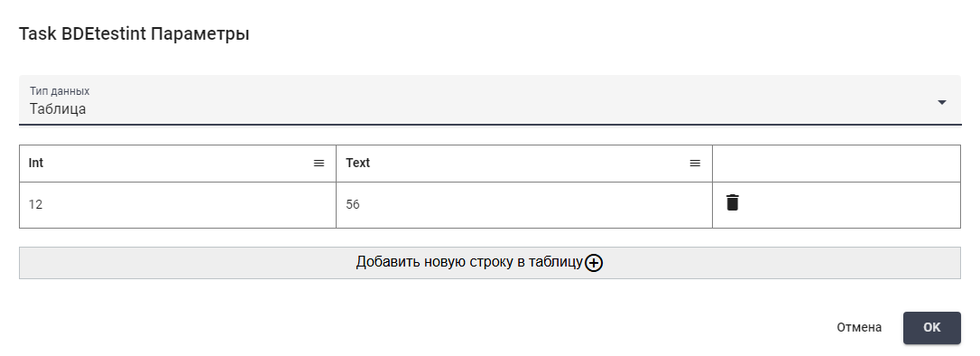Add a new row with Добавить новую строку
Viewport: 980px width, 356px height.
point(490,263)
